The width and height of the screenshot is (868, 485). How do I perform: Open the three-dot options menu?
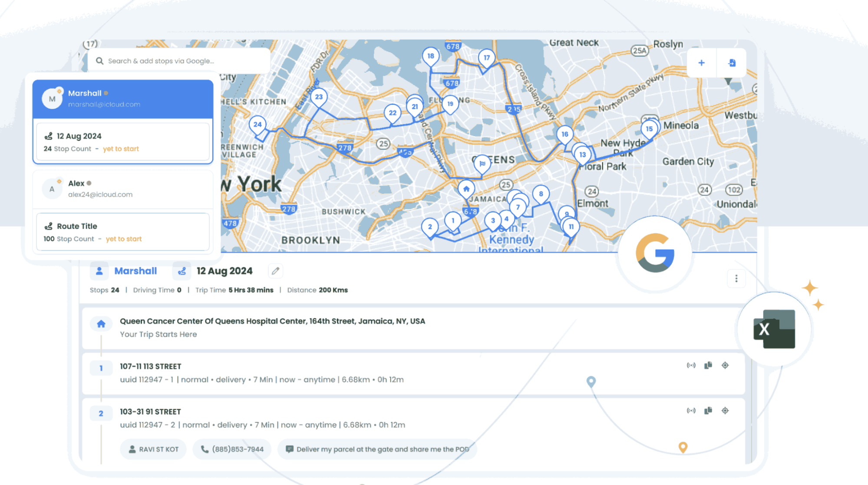pyautogui.click(x=736, y=279)
